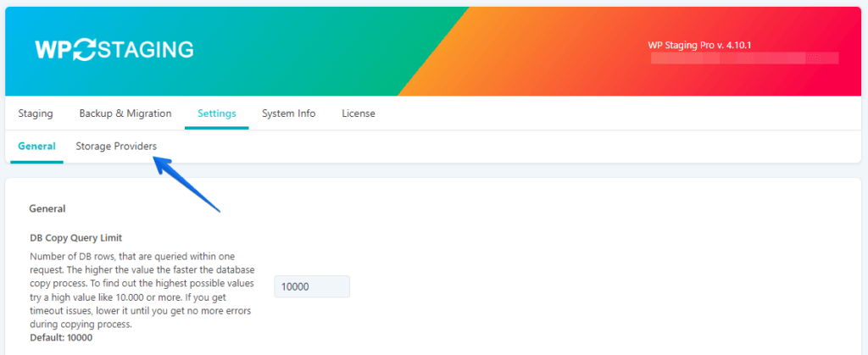Click the WP Staging Pro v. 4.10.1 text

click(x=699, y=46)
